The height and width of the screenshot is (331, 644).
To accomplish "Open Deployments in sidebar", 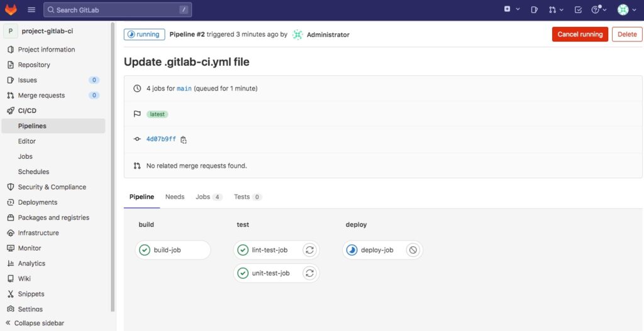I will [x=38, y=202].
